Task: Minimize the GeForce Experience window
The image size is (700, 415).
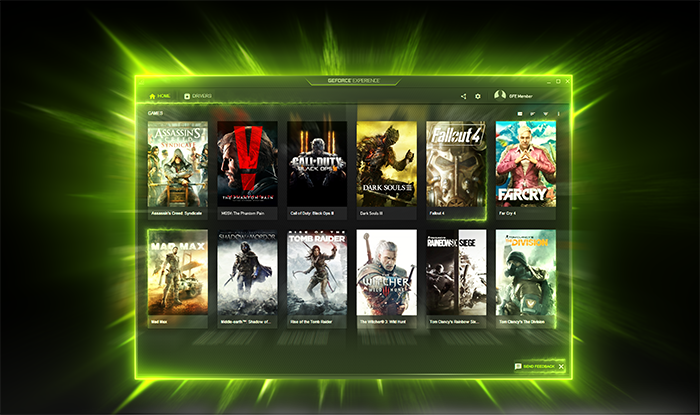Action: point(549,82)
